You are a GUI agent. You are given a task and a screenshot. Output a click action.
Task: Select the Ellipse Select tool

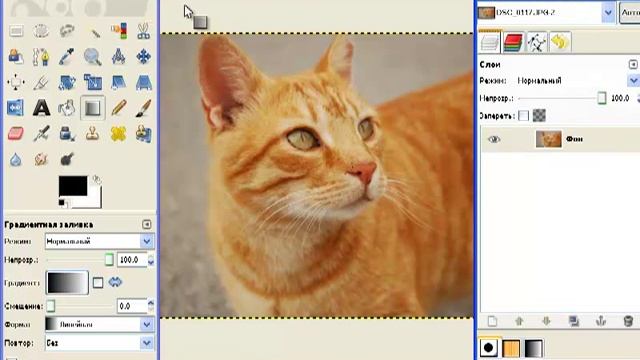(x=41, y=31)
